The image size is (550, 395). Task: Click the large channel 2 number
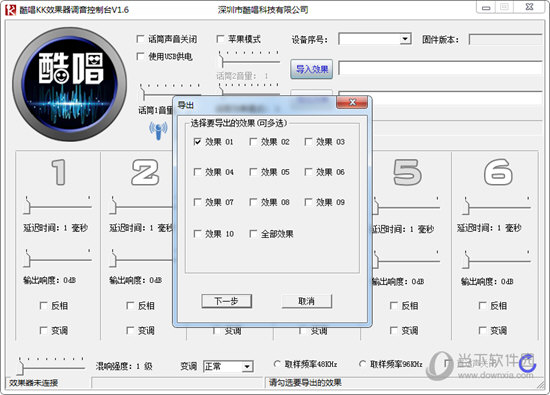pos(145,172)
